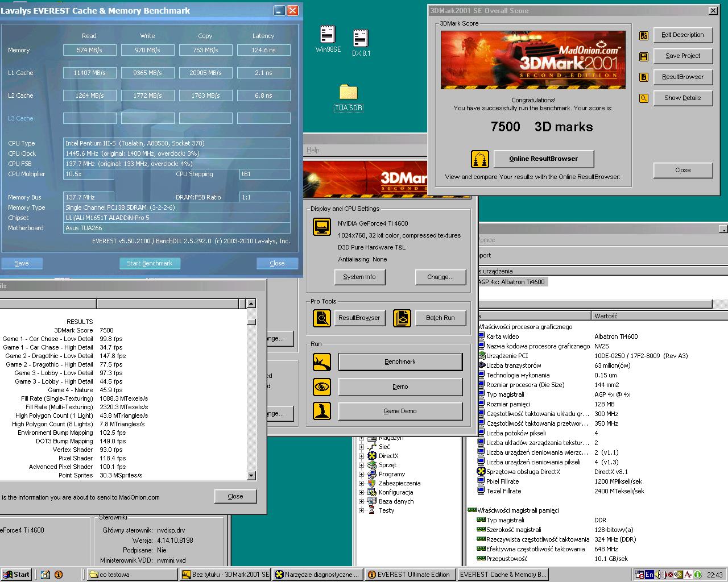Expand the Konfiguracja tree node
The width and height of the screenshot is (728, 582).
click(361, 492)
